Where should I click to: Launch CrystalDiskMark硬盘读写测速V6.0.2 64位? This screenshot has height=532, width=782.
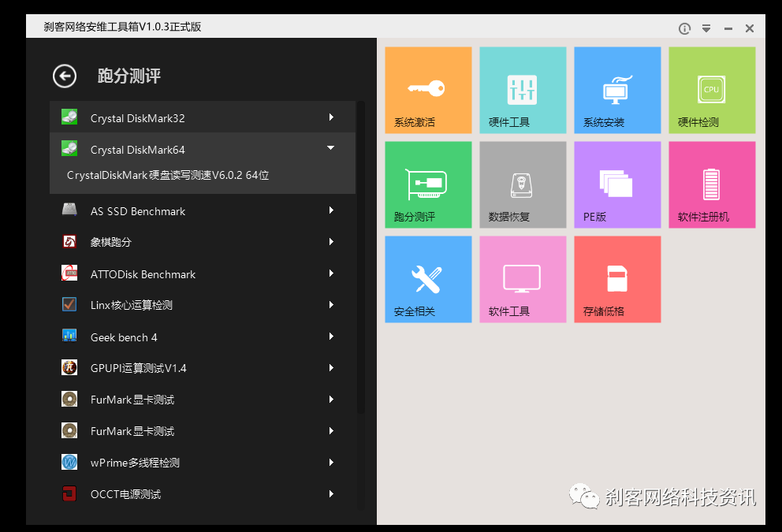(168, 176)
